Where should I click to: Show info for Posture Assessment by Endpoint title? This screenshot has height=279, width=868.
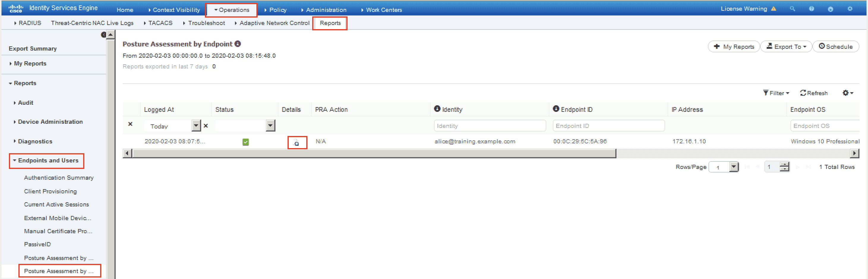coord(238,43)
